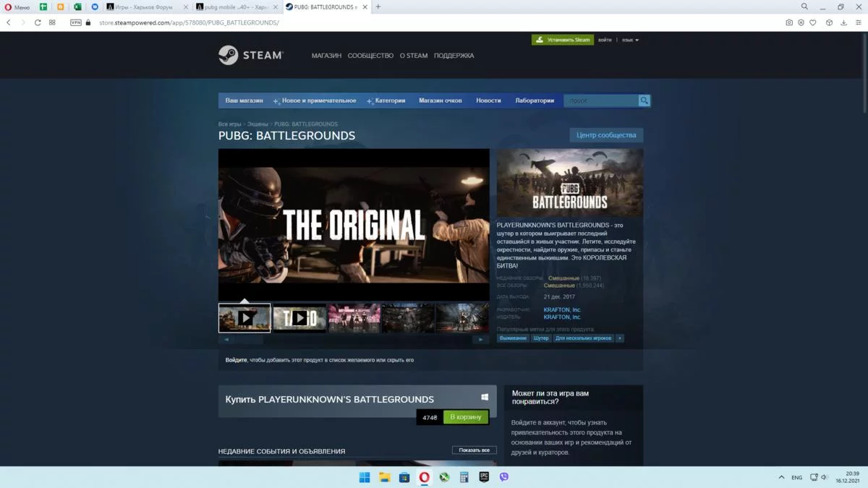
Task: Open the ПОДДЕРЖКА page
Action: pos(454,56)
